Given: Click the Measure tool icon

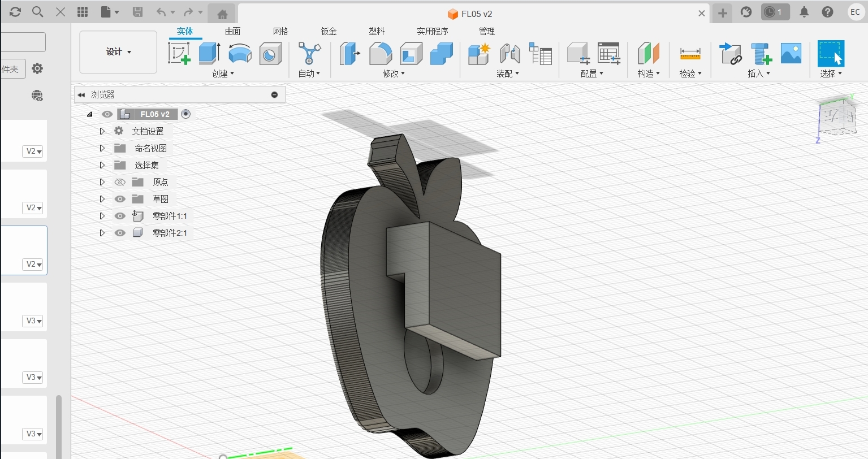Looking at the screenshot, I should point(690,54).
